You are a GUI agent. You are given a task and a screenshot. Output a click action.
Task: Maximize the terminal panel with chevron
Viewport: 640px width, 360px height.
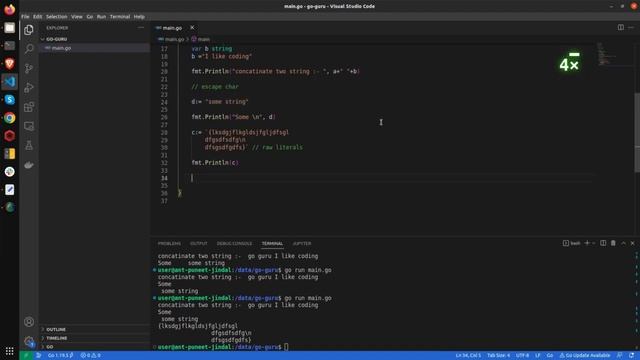(x=623, y=243)
